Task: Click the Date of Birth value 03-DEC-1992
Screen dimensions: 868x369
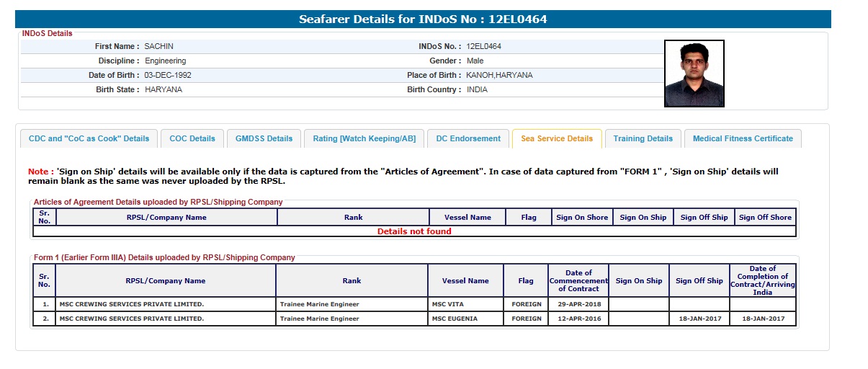Action: (x=168, y=75)
